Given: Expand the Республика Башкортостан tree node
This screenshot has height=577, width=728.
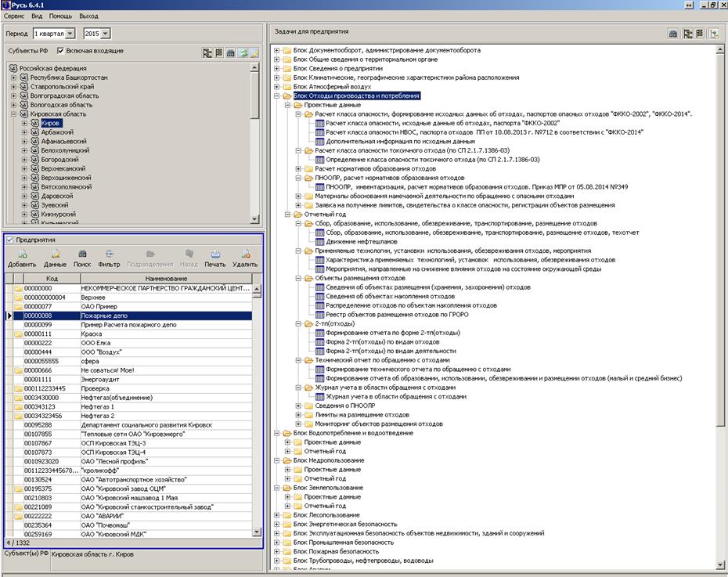Looking at the screenshot, I should tap(13, 78).
